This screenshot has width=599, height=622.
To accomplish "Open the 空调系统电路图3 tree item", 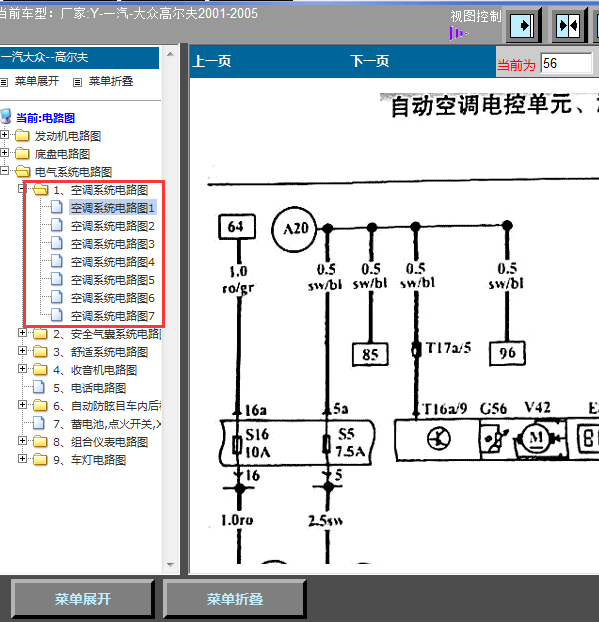I will coord(113,244).
